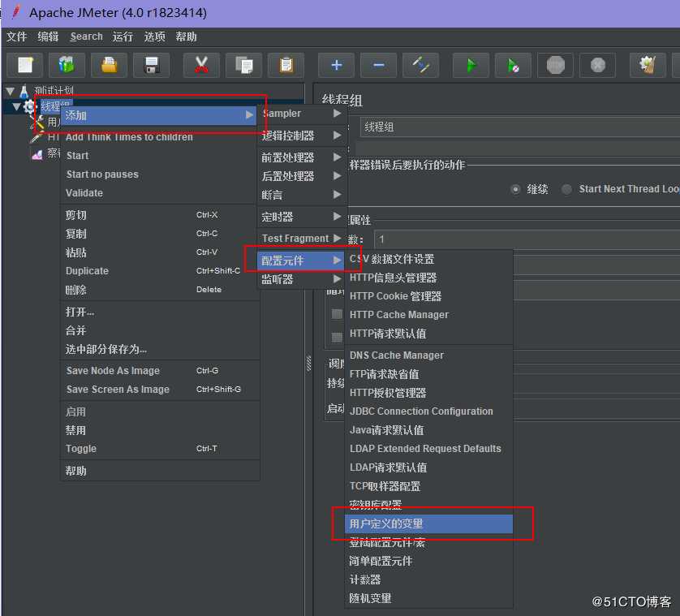680x616 pixels.
Task: Expand the 监听器 submenu
Action: point(302,279)
